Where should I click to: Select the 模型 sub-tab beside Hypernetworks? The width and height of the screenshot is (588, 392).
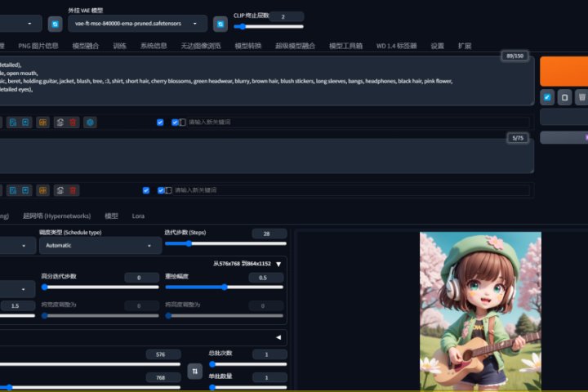click(x=111, y=216)
